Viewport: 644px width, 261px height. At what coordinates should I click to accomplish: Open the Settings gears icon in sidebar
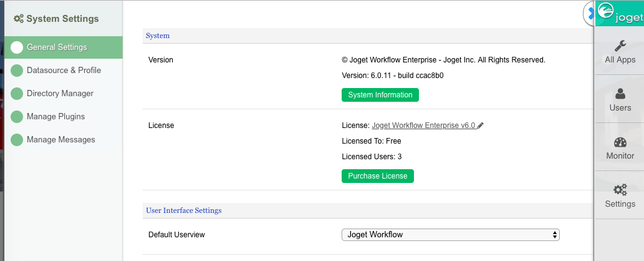click(620, 190)
